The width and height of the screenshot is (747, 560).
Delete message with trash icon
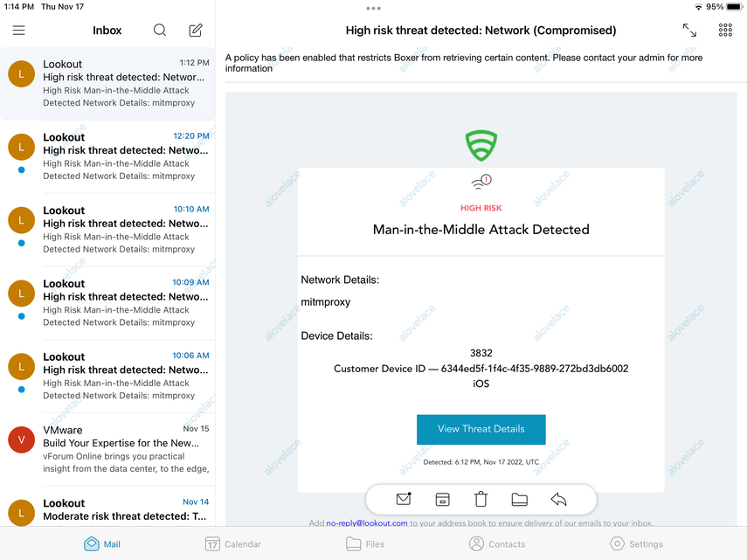point(481,500)
